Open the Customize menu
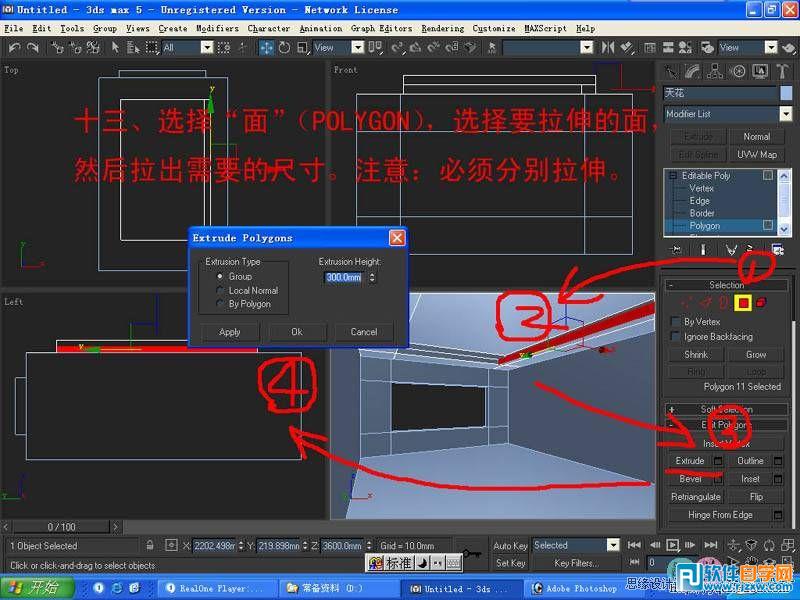800x600 pixels. (494, 29)
